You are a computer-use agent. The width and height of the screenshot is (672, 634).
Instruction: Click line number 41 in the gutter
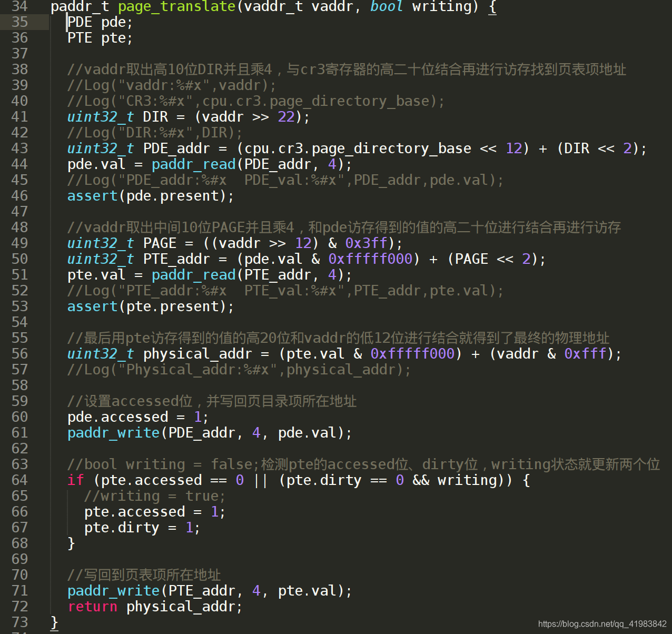pyautogui.click(x=19, y=117)
